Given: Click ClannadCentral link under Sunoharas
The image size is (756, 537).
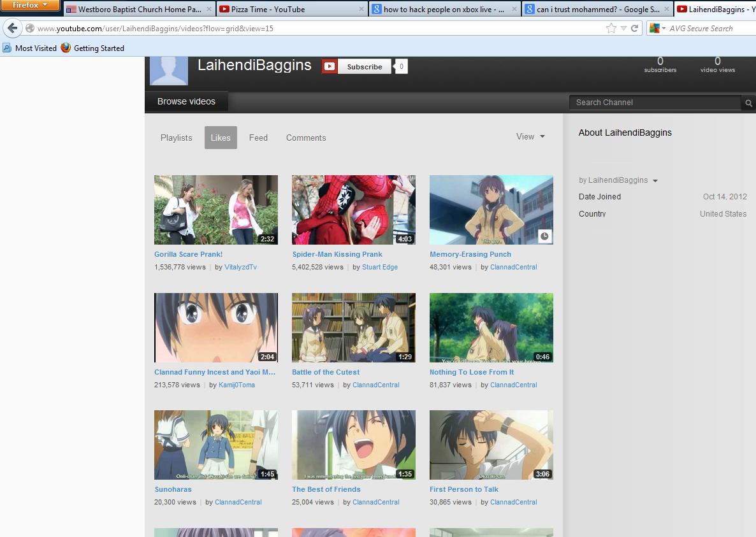Looking at the screenshot, I should 238,502.
